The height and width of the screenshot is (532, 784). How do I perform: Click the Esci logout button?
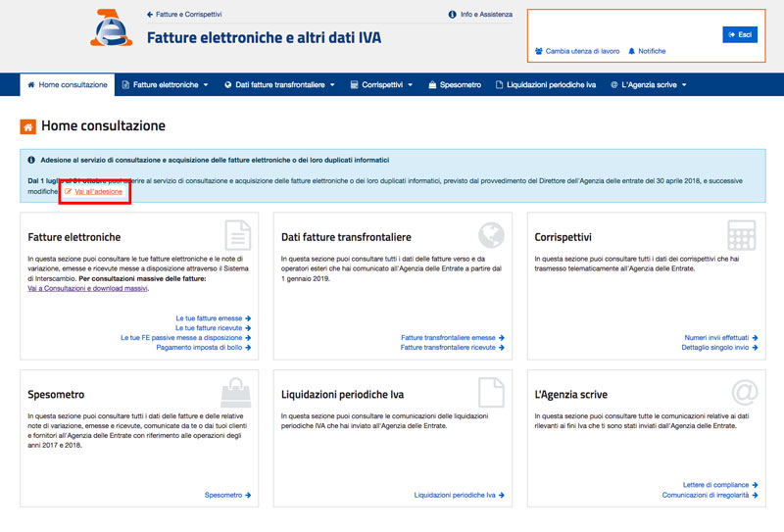point(740,34)
